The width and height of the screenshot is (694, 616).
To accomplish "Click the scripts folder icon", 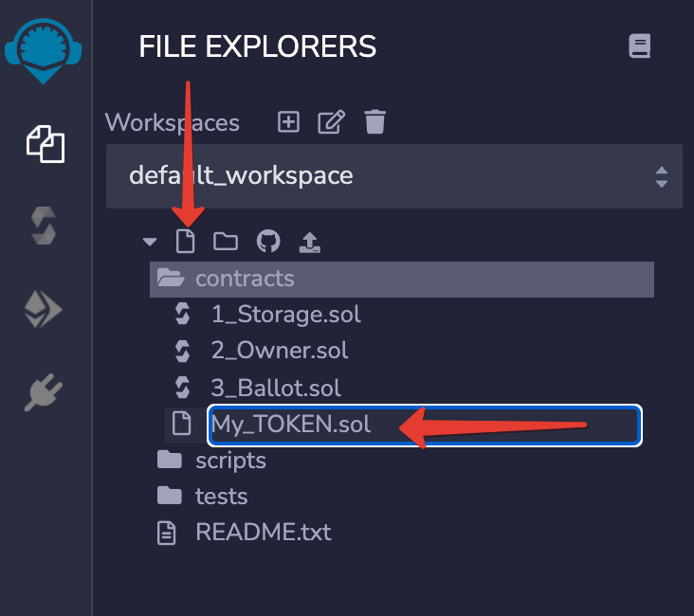I will coord(170,460).
